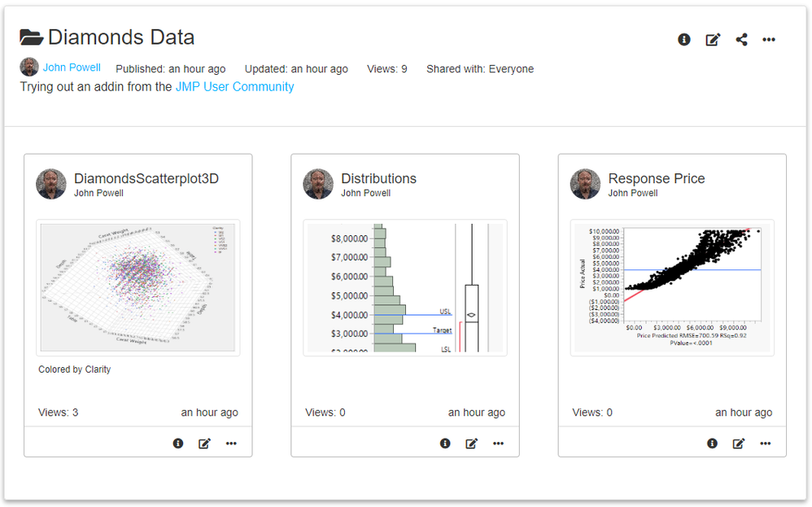
Task: Open the DiamondsScatterplot3D thumbnail
Action: 138,287
